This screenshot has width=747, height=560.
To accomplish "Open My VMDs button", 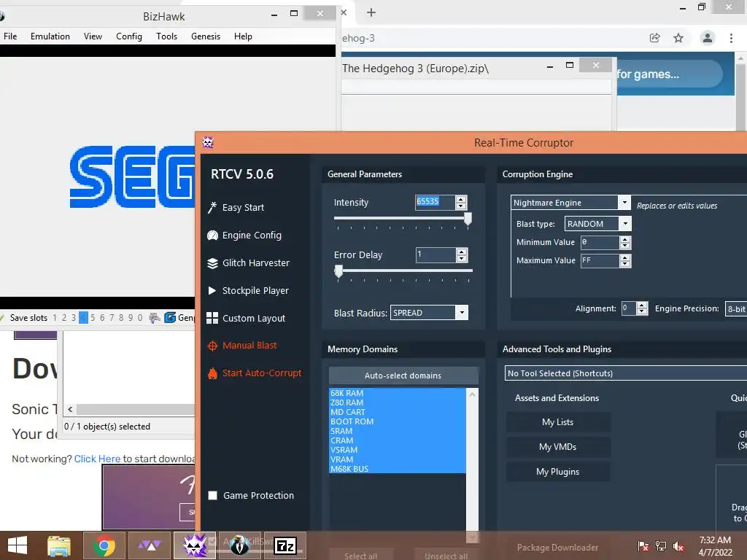I will [558, 447].
